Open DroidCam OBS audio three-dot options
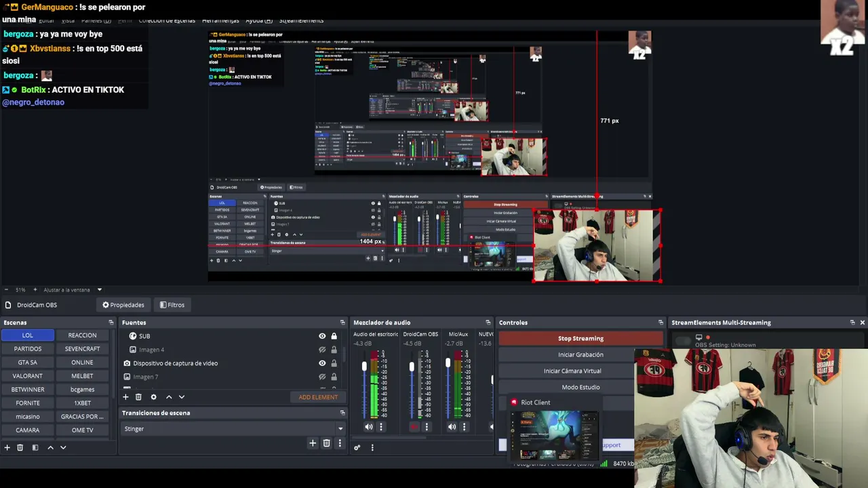Image resolution: width=868 pixels, height=488 pixels. [427, 427]
